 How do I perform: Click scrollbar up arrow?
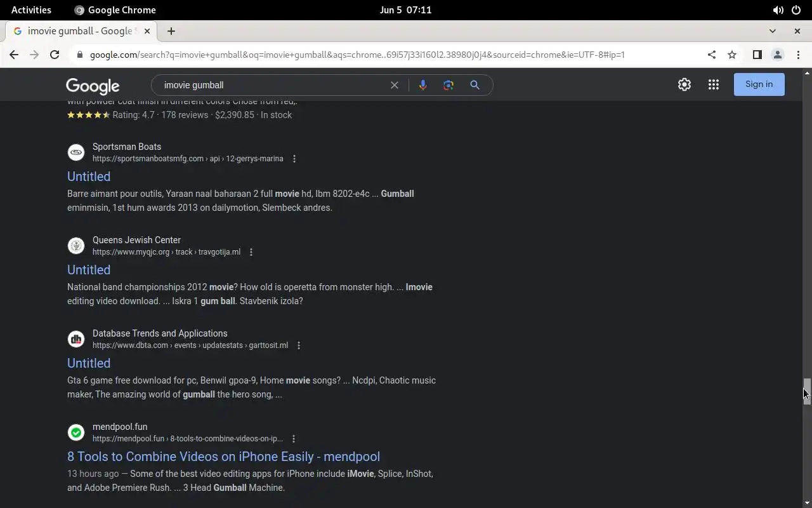(x=807, y=74)
